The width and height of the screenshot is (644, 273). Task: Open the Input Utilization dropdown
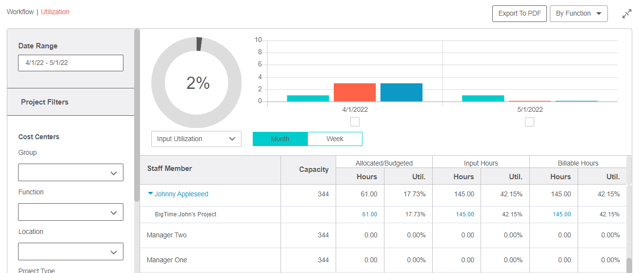tap(196, 139)
